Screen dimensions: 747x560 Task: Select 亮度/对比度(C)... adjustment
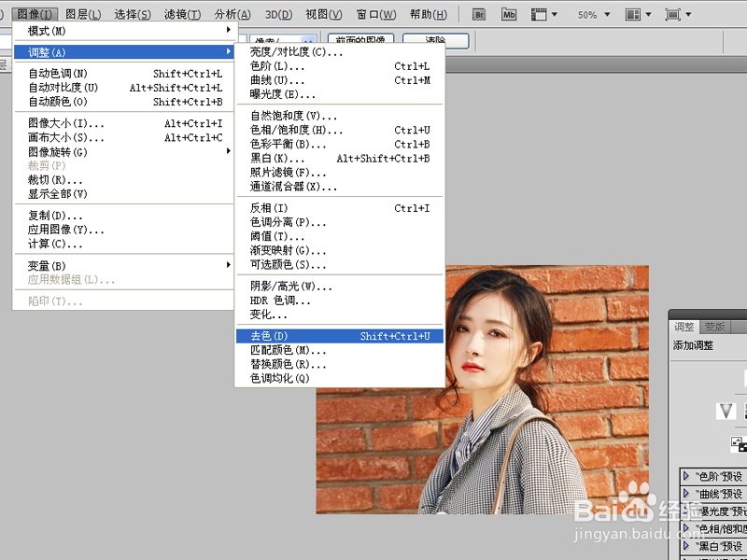click(340, 52)
